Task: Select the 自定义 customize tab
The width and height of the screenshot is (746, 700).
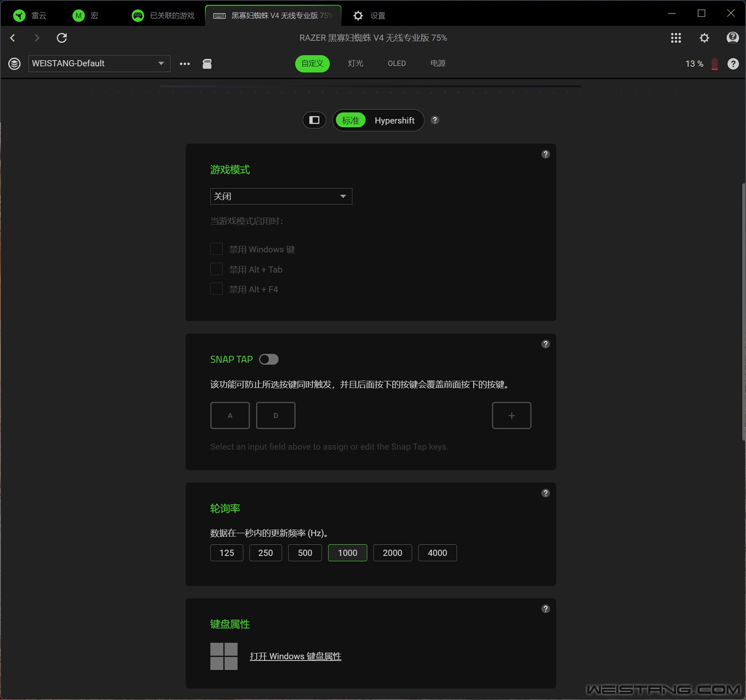Action: [312, 64]
